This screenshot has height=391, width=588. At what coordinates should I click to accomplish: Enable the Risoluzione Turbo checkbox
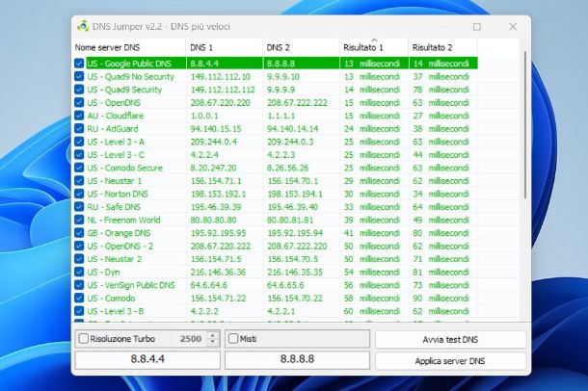click(83, 339)
